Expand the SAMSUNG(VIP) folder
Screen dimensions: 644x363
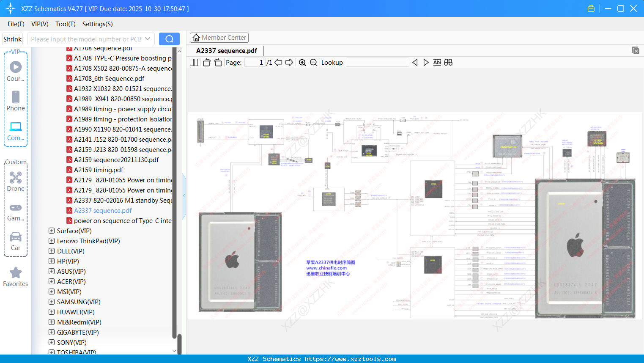pos(52,302)
